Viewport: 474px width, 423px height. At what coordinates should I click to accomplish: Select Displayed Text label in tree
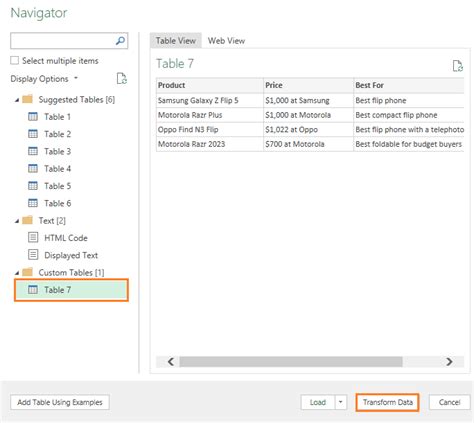pos(71,255)
